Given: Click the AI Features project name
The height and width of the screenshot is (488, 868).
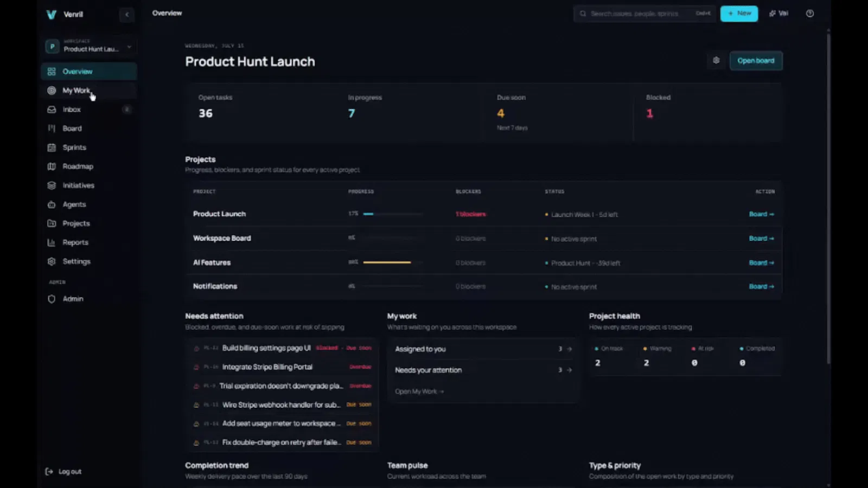Looking at the screenshot, I should pyautogui.click(x=212, y=262).
